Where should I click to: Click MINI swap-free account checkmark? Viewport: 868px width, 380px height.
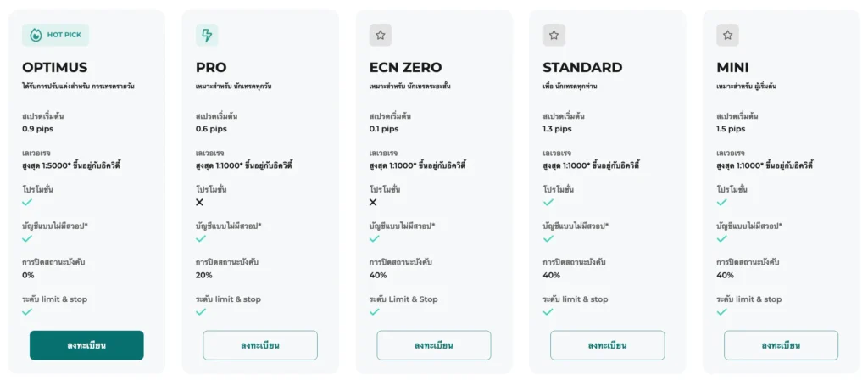[721, 238]
